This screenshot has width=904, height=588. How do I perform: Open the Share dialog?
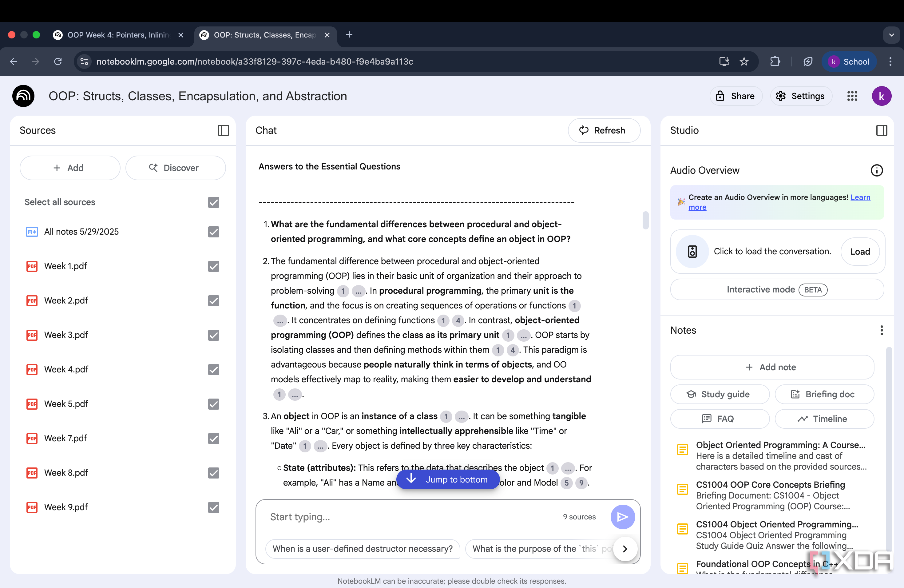click(x=736, y=96)
